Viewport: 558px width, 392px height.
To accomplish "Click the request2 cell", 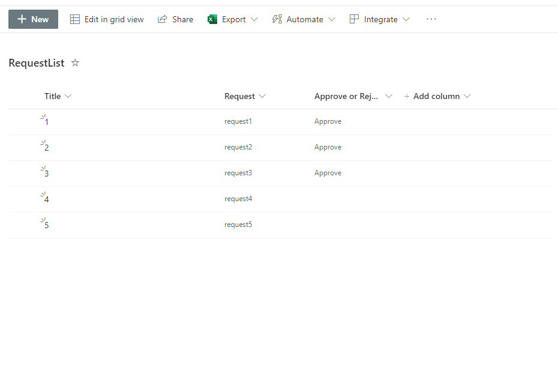I will pyautogui.click(x=238, y=147).
